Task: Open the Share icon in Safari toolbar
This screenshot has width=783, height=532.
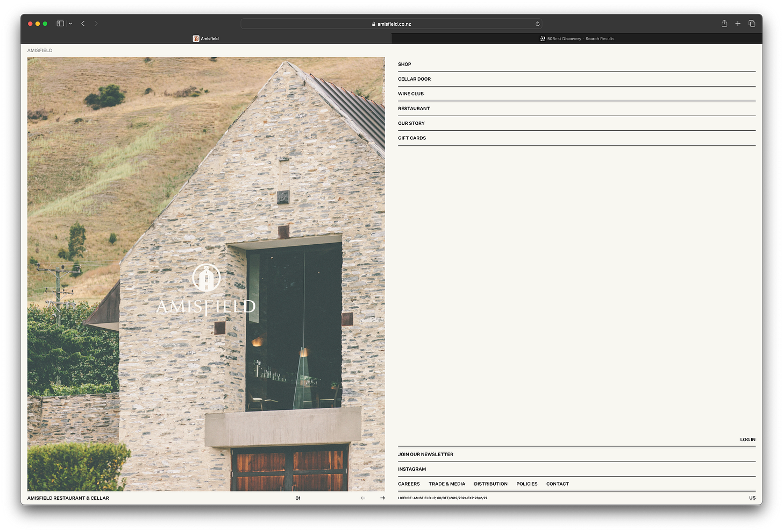Action: click(724, 24)
